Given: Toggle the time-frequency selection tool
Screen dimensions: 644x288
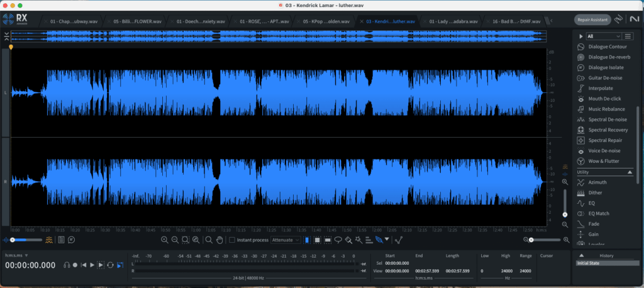Looking at the screenshot, I should [x=317, y=240].
